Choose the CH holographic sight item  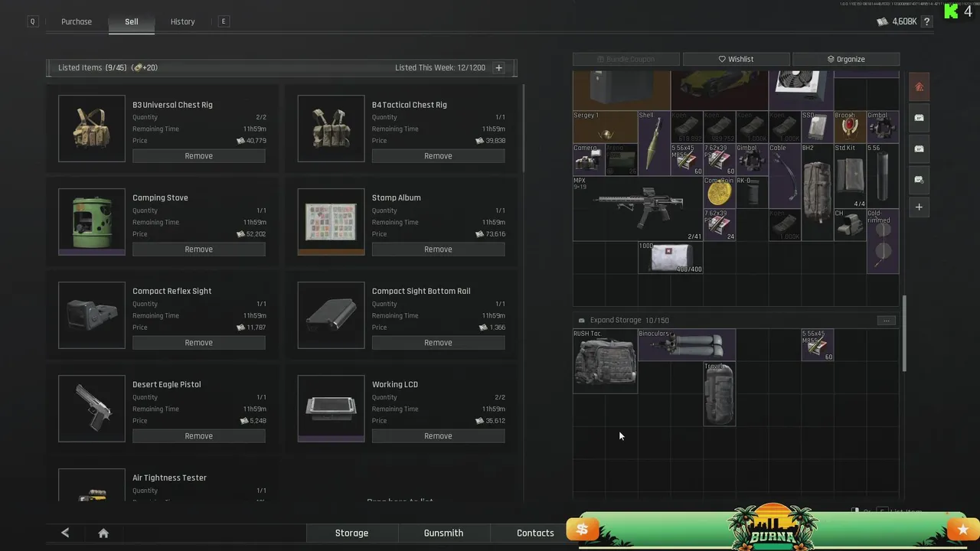[x=849, y=225]
